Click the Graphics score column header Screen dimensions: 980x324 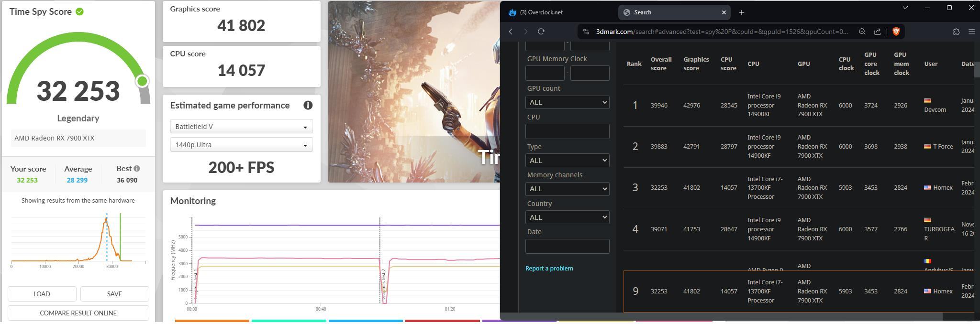point(696,64)
